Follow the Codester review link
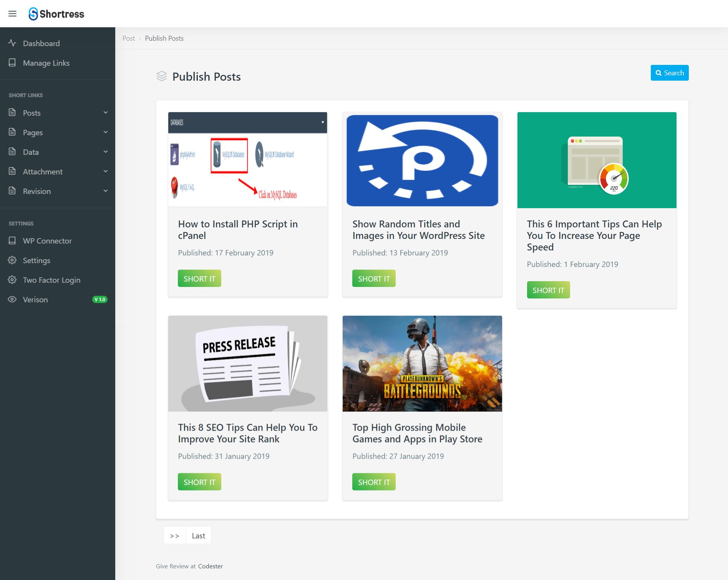This screenshot has height=580, width=728. 211,566
